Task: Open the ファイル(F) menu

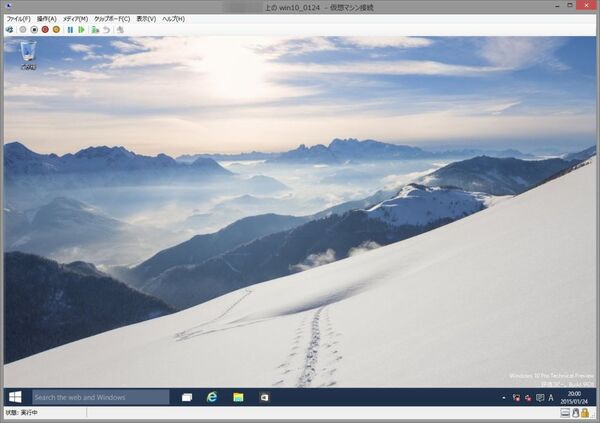Action: 18,19
